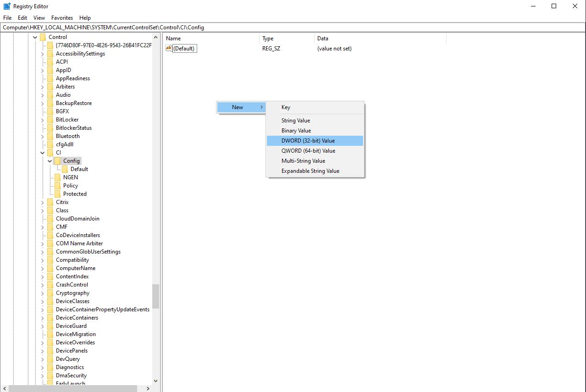
Task: Click the ACPI folder icon
Action: pyautogui.click(x=50, y=62)
